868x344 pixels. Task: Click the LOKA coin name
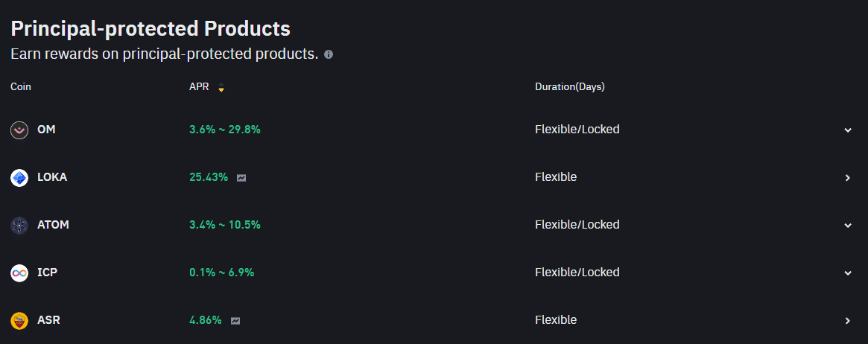(x=52, y=177)
